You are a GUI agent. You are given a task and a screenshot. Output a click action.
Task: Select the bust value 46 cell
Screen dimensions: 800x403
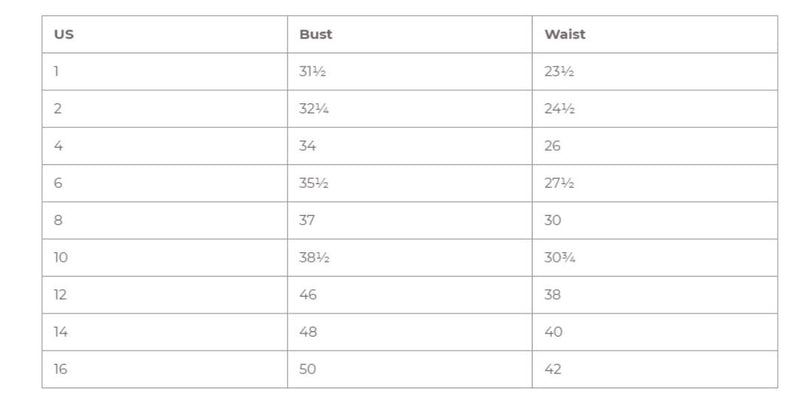pyautogui.click(x=410, y=295)
